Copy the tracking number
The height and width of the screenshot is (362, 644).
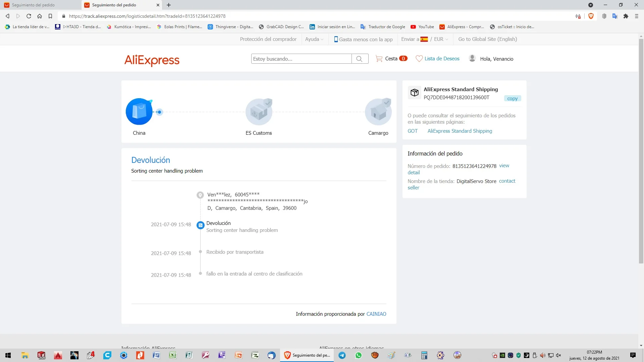pyautogui.click(x=512, y=99)
